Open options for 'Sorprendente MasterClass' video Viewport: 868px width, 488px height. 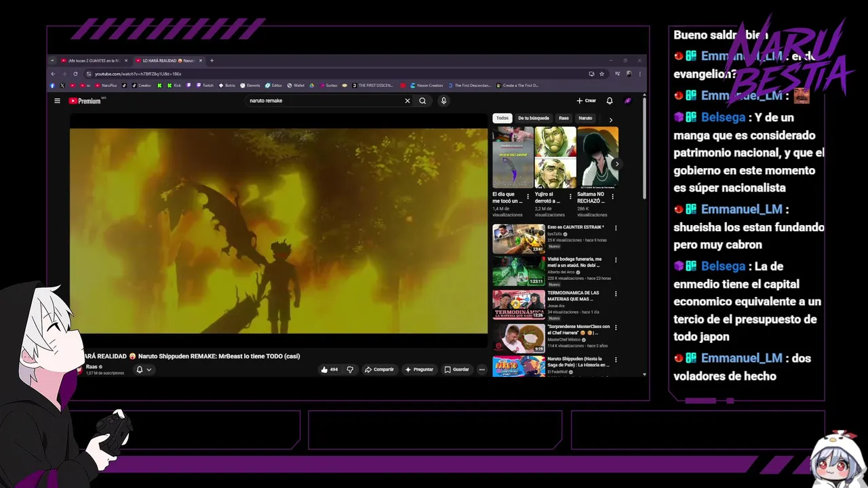616,327
